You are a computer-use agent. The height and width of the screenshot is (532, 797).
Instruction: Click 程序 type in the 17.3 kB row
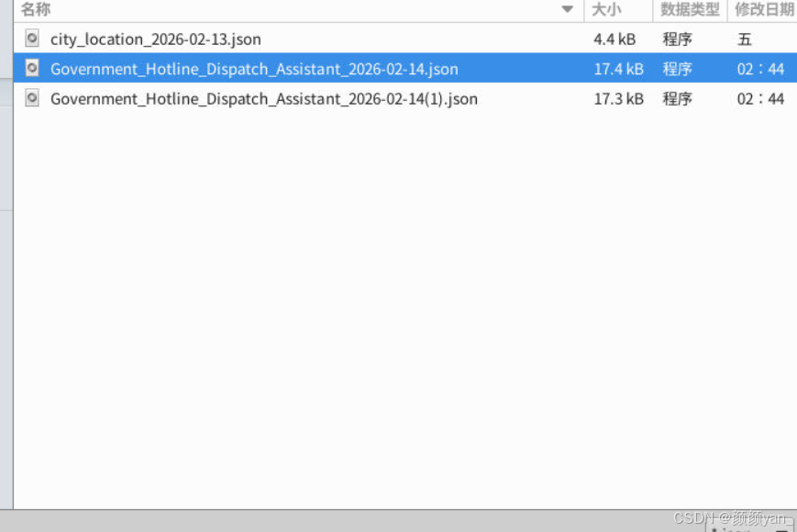coord(677,98)
